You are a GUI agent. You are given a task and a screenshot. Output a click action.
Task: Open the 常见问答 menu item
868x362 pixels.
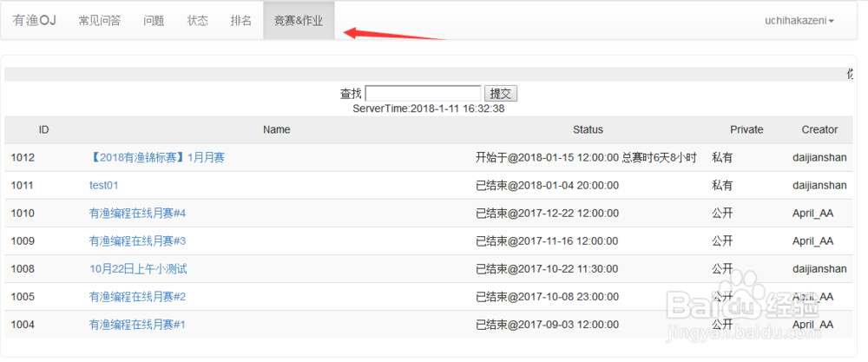(x=100, y=21)
